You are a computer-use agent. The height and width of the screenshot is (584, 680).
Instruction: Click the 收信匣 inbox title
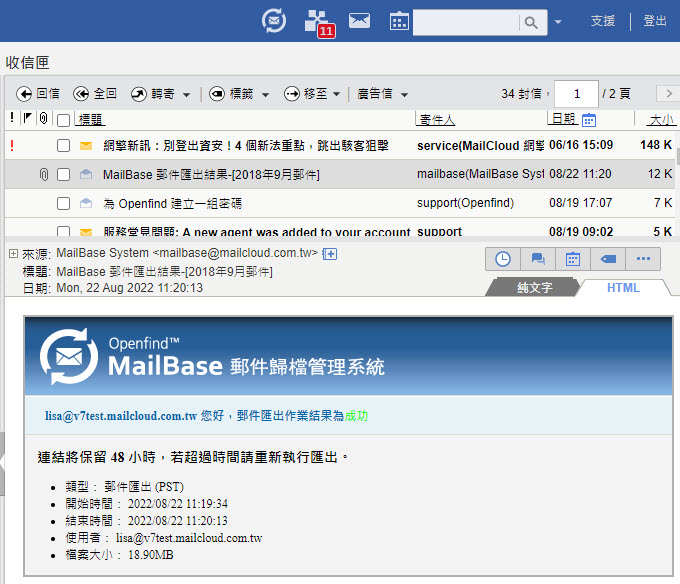(x=27, y=62)
